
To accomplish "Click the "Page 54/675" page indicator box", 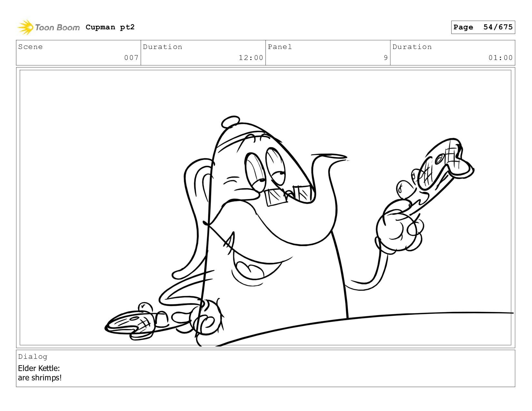I will pos(483,27).
